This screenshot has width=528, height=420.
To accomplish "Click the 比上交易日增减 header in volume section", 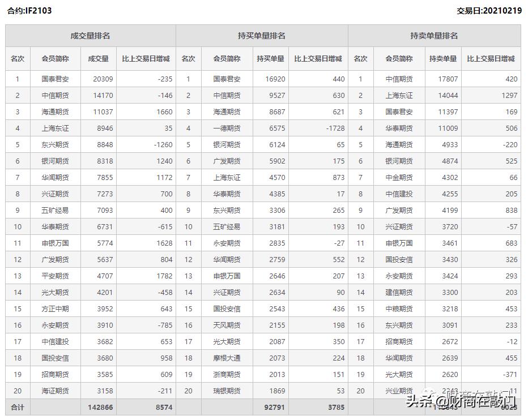I will (x=146, y=58).
